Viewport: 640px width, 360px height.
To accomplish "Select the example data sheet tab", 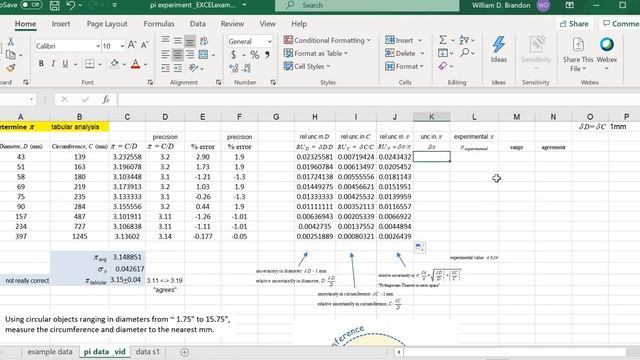I will click(x=50, y=351).
